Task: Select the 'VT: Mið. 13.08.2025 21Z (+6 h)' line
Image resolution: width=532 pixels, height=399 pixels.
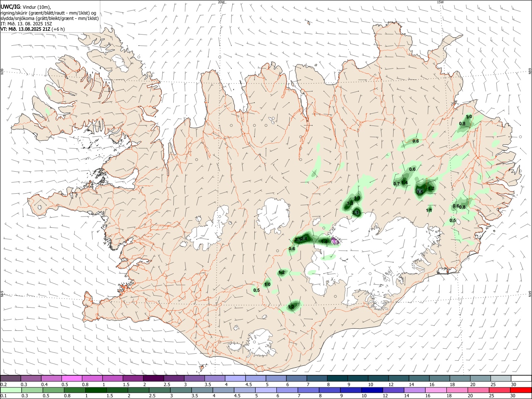Action: (x=33, y=29)
